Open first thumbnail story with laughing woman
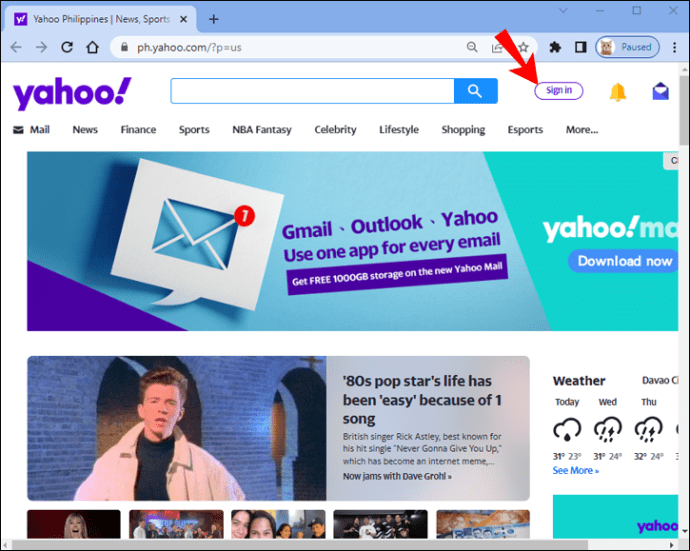Screen dimensions: 690x551 point(73,524)
